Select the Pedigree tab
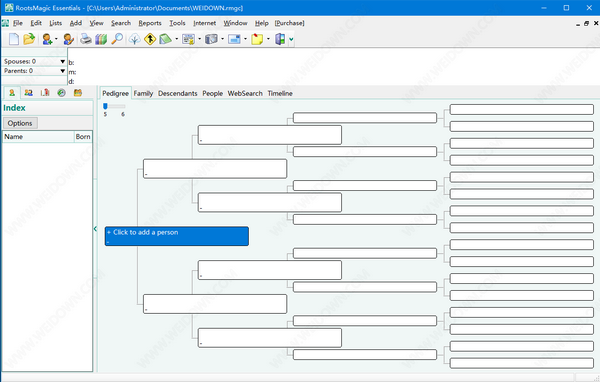Viewport: 600px width, 382px height. (x=115, y=93)
